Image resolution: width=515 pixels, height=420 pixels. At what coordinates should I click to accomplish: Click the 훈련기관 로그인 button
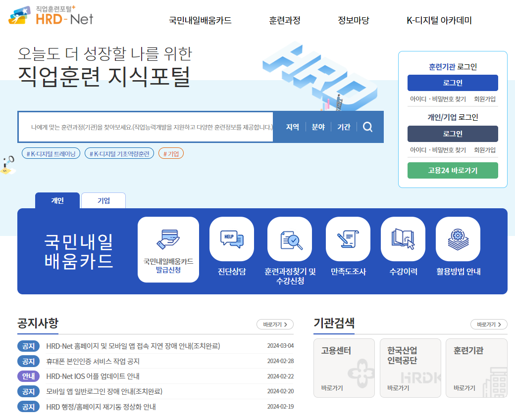click(x=453, y=83)
